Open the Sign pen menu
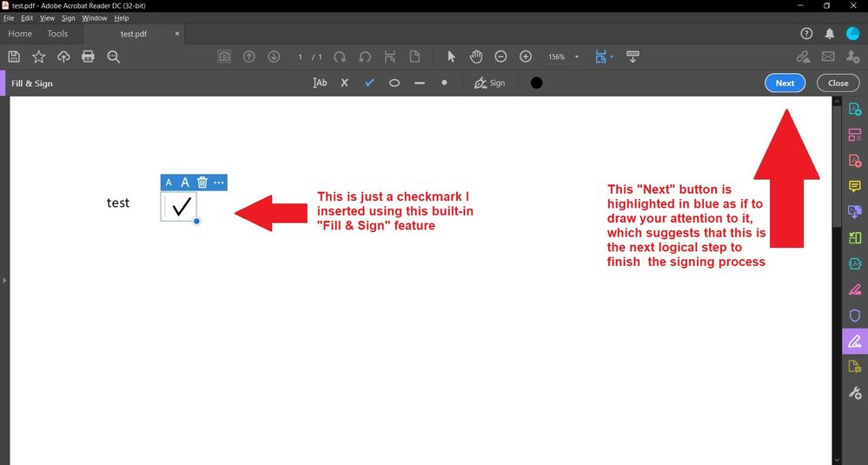The image size is (868, 465). click(x=489, y=83)
